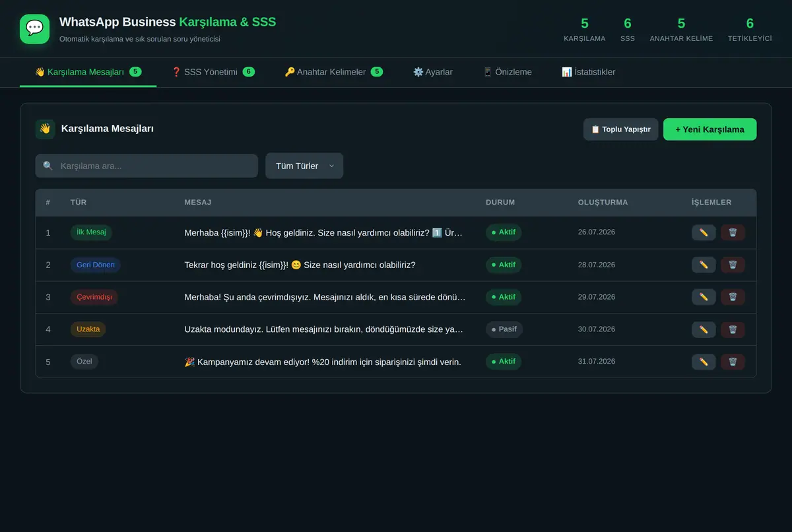Delete the İlk Mesaj greeting with trash icon
792x532 pixels.
point(733,232)
